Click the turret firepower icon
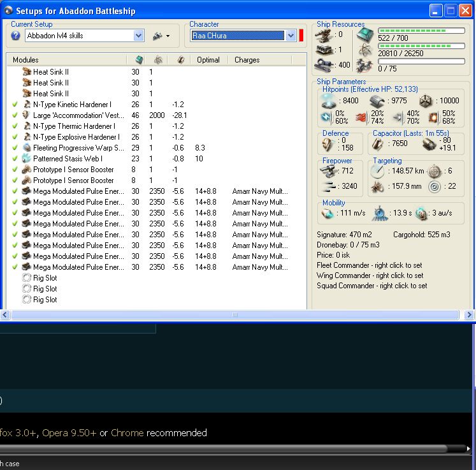This screenshot has height=470, width=476. point(329,171)
